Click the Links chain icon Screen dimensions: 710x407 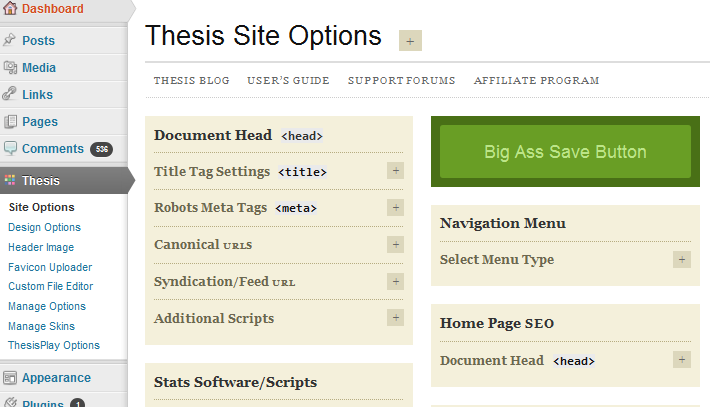(10, 94)
